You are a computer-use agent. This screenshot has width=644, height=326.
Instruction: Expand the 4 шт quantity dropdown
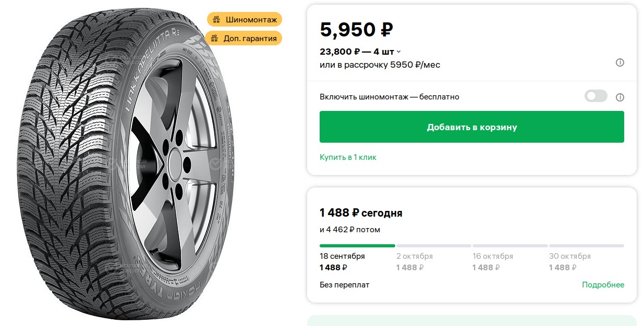click(x=399, y=52)
